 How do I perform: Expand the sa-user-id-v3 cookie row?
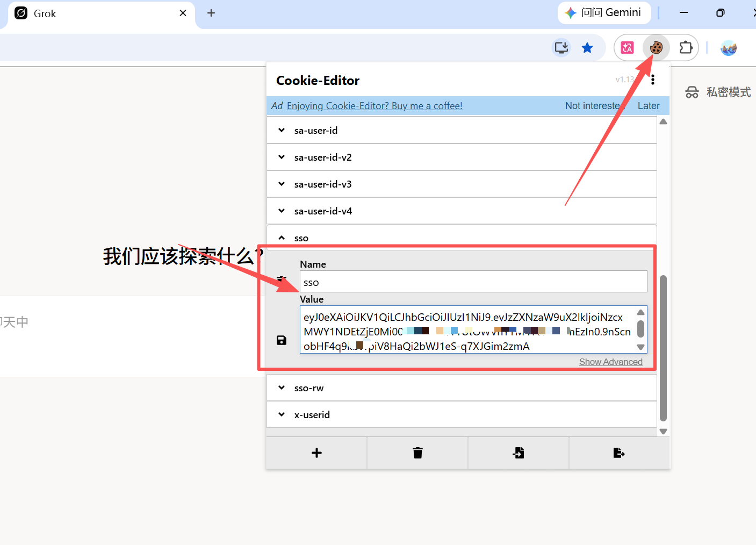pos(462,184)
